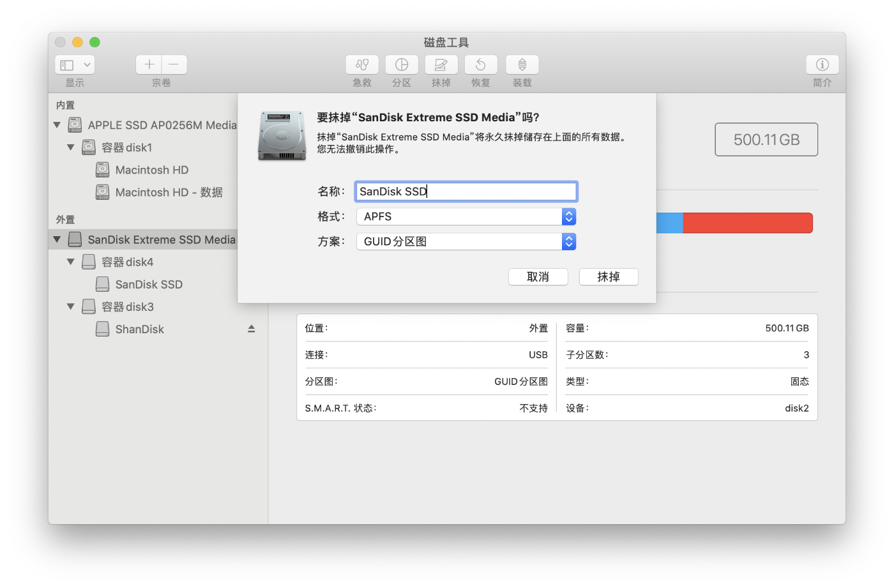Select SanDisk Extreme SSD Media in sidebar
Viewport: 894px width, 588px height.
[162, 239]
